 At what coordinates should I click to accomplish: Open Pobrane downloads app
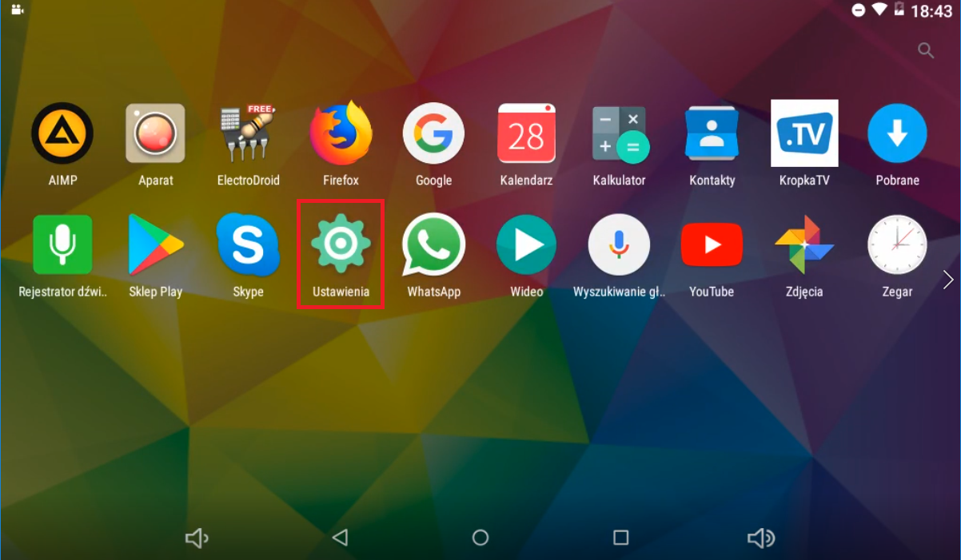pyautogui.click(x=897, y=133)
